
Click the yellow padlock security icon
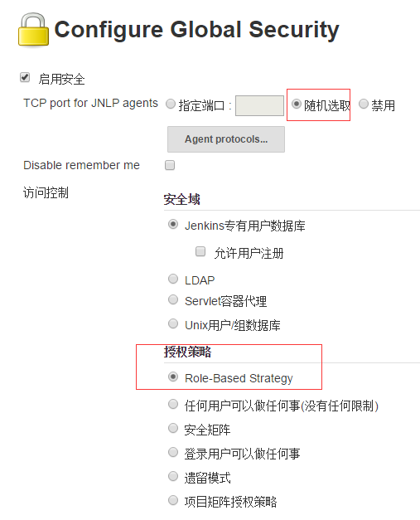coord(33,30)
